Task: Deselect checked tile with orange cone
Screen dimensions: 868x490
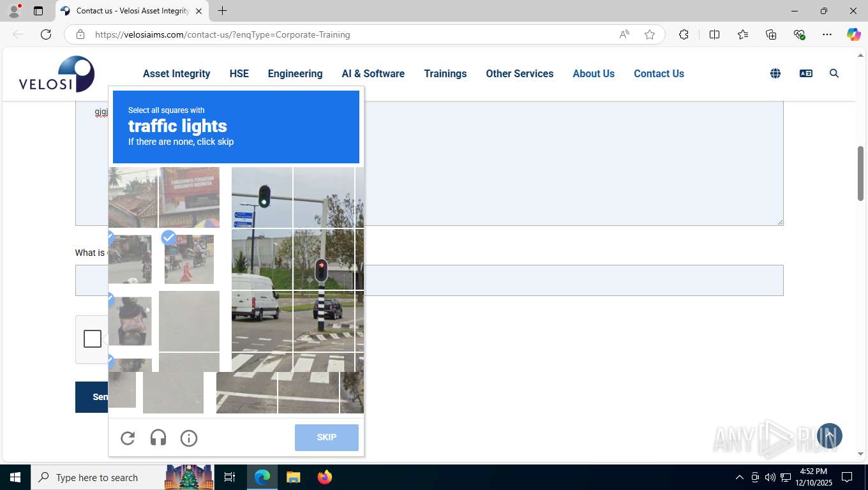Action: pyautogui.click(x=189, y=259)
